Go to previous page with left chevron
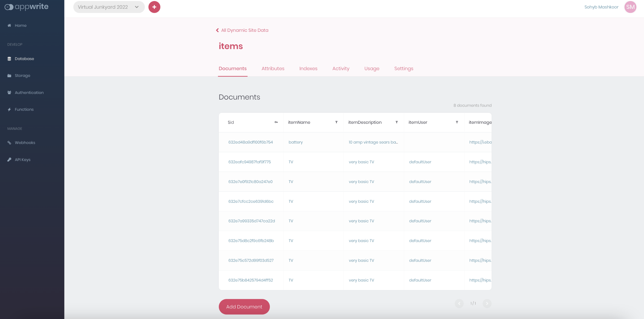The height and width of the screenshot is (319, 644). click(x=459, y=303)
